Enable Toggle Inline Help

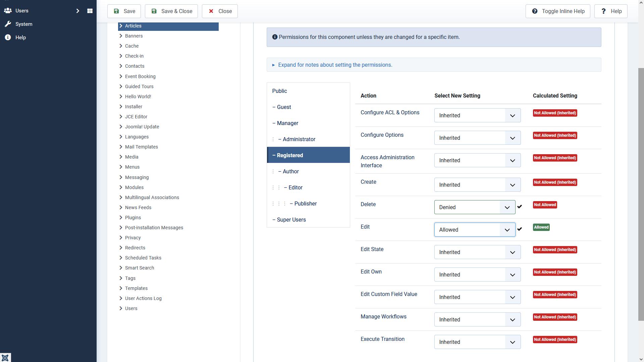[x=557, y=11]
